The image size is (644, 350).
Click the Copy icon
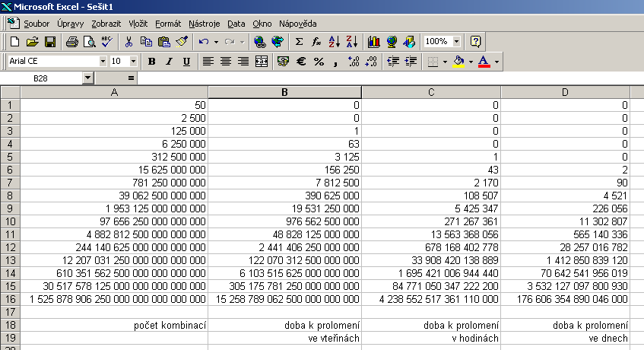click(x=146, y=42)
